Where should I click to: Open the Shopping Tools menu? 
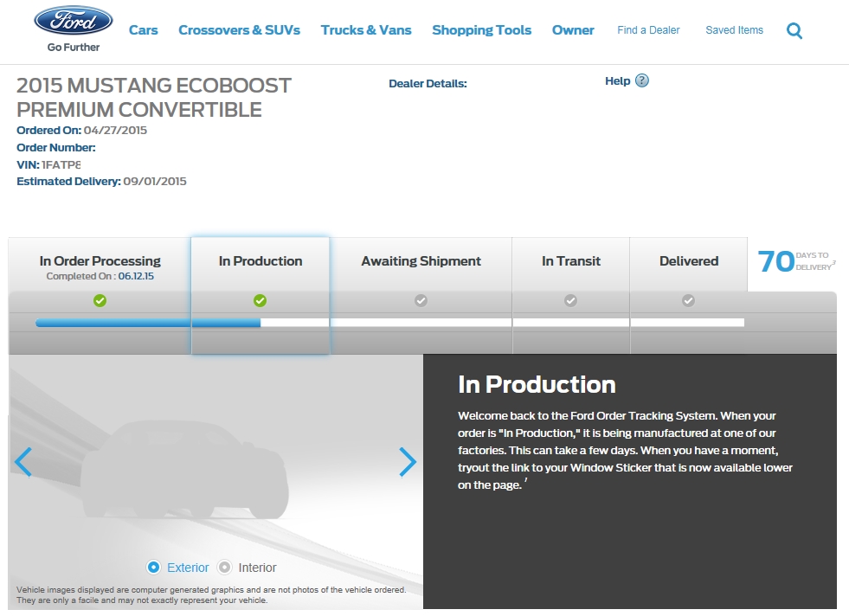[x=482, y=30]
